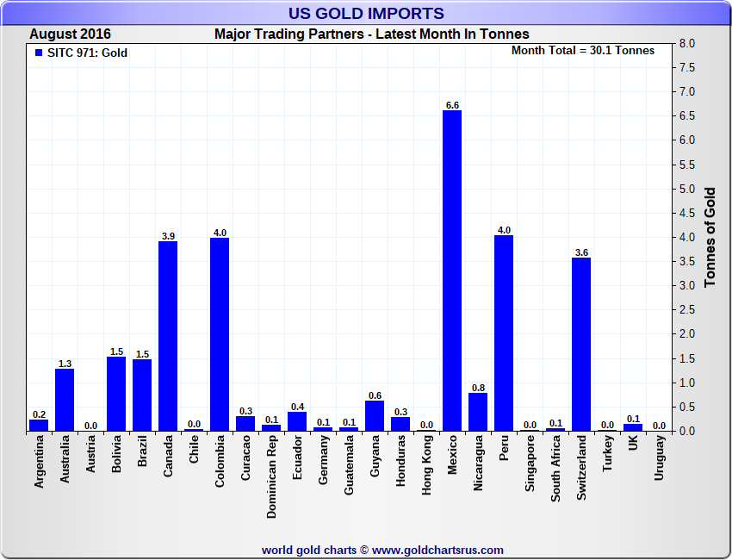This screenshot has height=560, width=732.
Task: Click the August 2016 date label
Action: pos(70,34)
